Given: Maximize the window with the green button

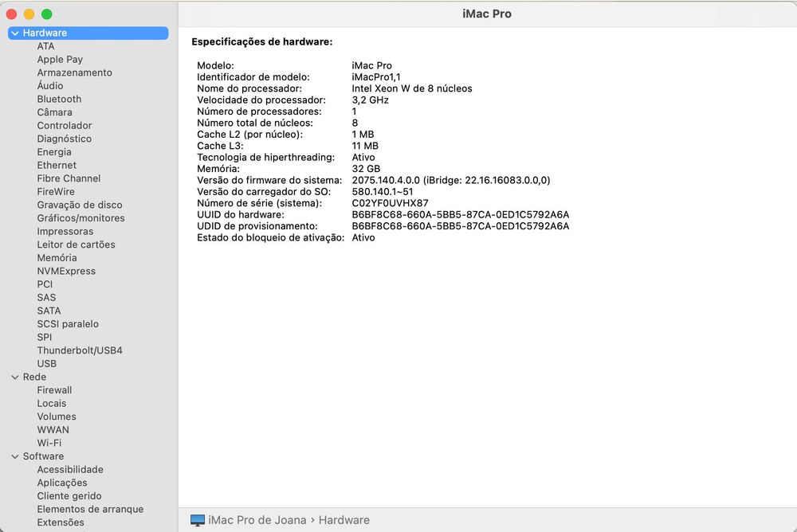Looking at the screenshot, I should (x=47, y=14).
